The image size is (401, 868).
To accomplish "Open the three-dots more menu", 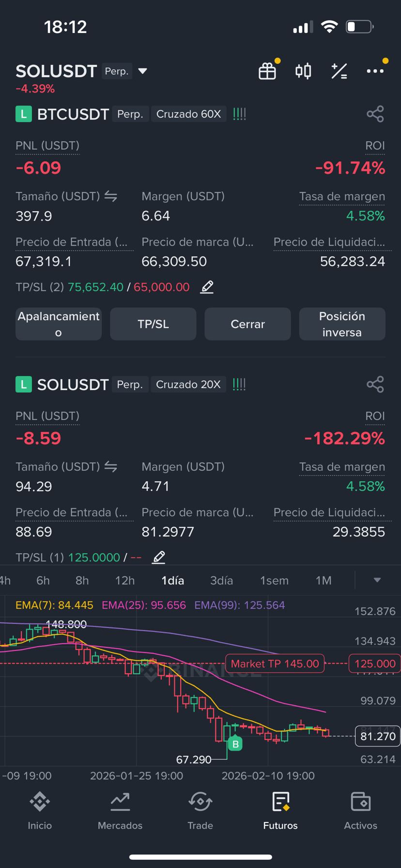I will click(x=375, y=71).
